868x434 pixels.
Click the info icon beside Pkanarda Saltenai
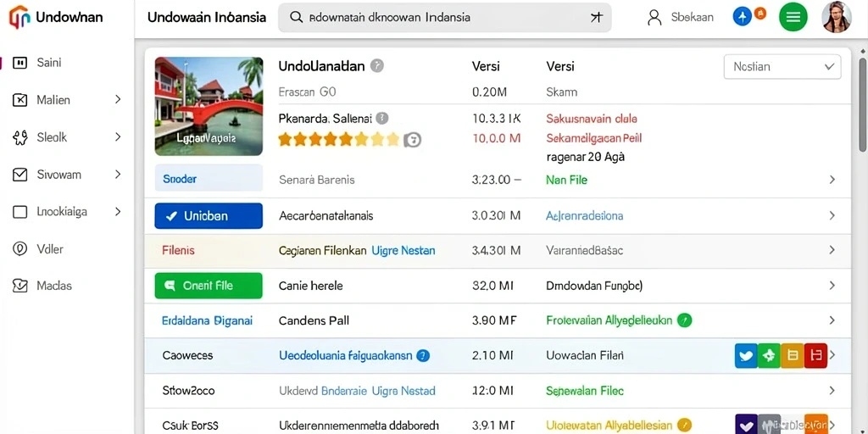click(x=382, y=118)
